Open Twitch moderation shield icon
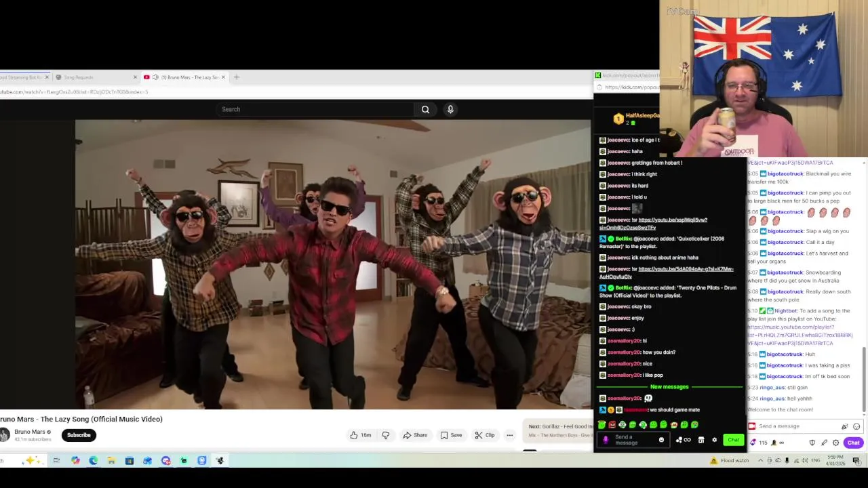This screenshot has height=488, width=868. (812, 443)
